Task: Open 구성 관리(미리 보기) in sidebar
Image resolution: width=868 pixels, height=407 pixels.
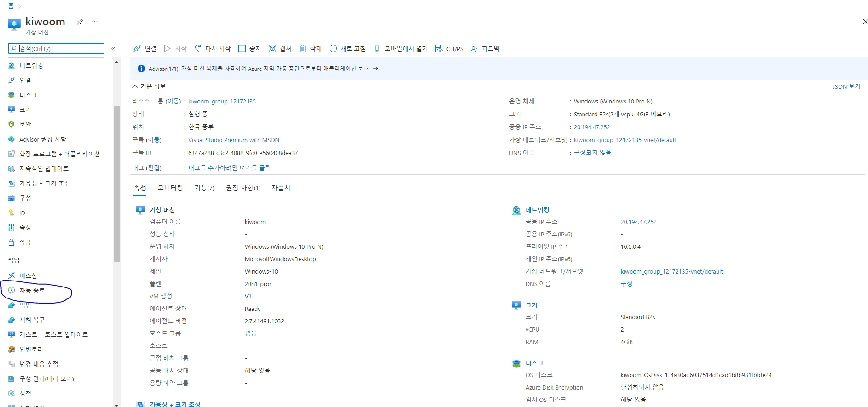Action: pyautogui.click(x=46, y=378)
